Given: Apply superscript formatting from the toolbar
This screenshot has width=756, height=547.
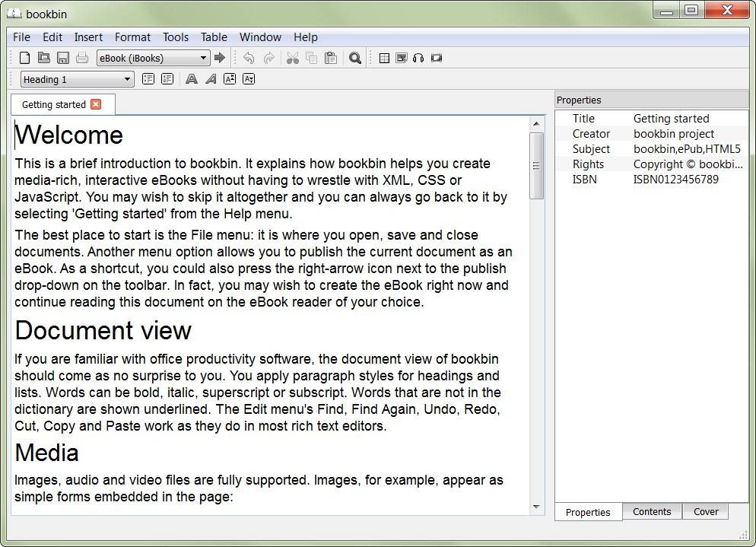Looking at the screenshot, I should point(230,78).
